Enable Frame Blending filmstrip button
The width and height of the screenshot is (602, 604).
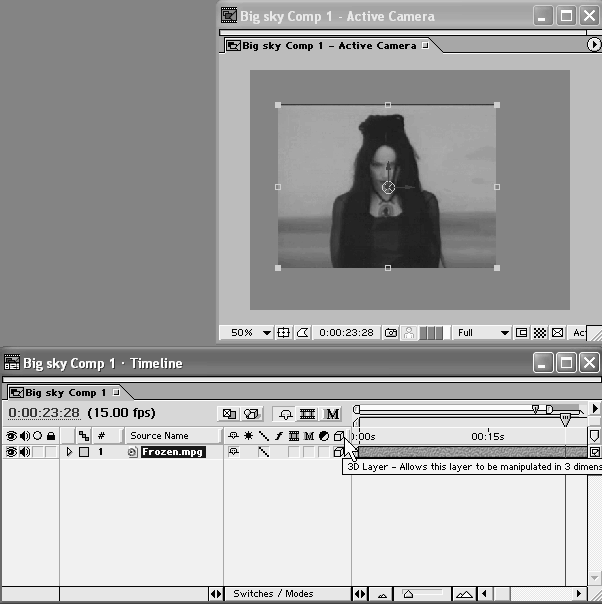pos(309,413)
